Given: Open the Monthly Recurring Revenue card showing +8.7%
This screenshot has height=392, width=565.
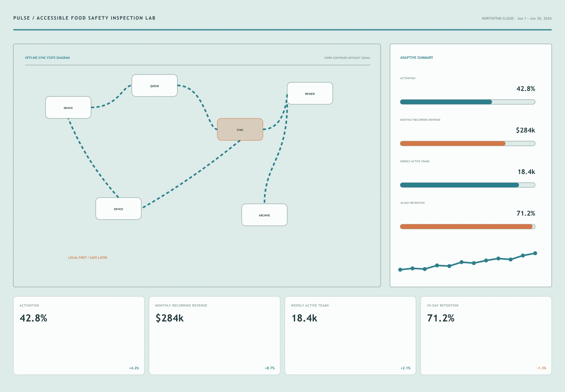Looking at the screenshot, I should coord(215,336).
